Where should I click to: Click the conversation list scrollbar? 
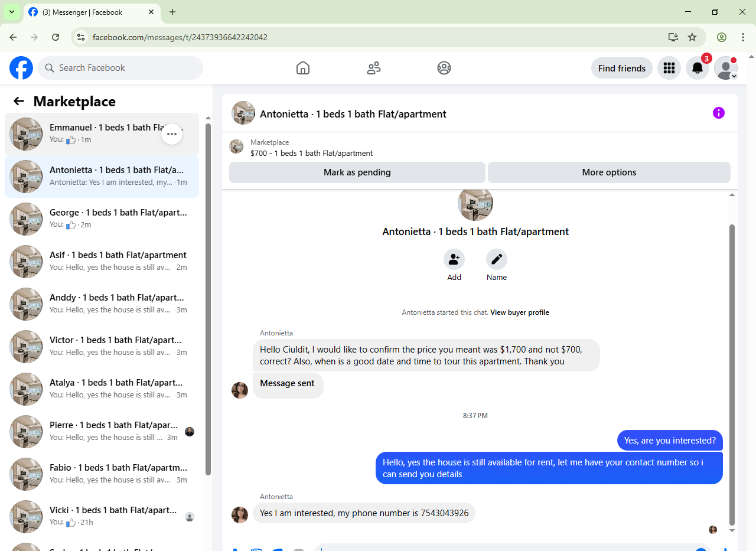208,299
